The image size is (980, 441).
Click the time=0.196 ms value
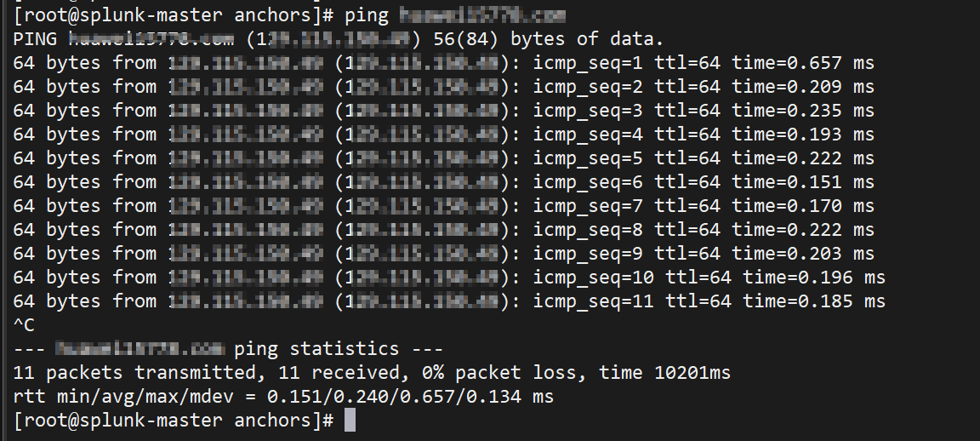click(813, 278)
